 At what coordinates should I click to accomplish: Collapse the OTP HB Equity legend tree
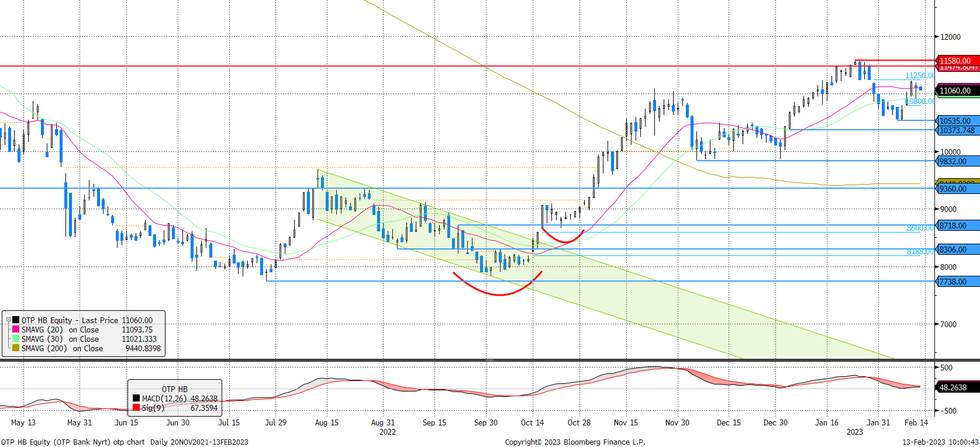click(8, 320)
